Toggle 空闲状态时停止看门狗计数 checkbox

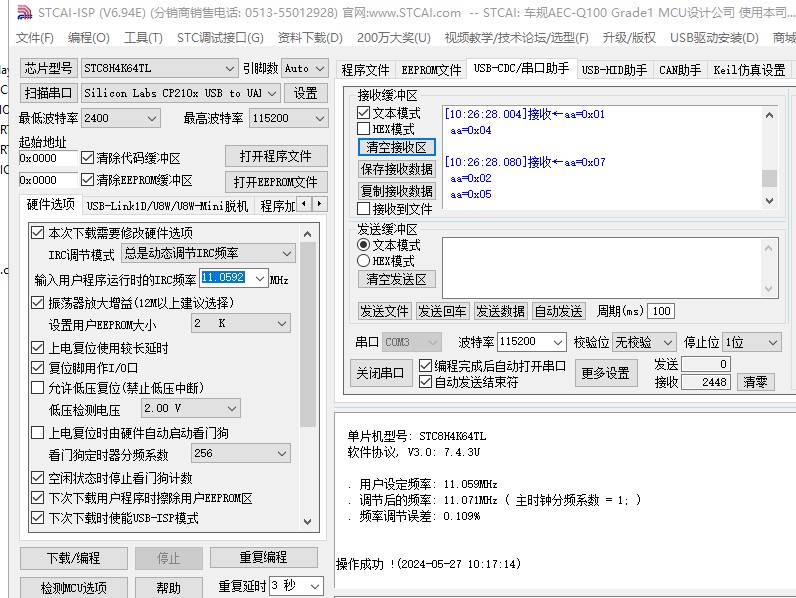(x=38, y=478)
